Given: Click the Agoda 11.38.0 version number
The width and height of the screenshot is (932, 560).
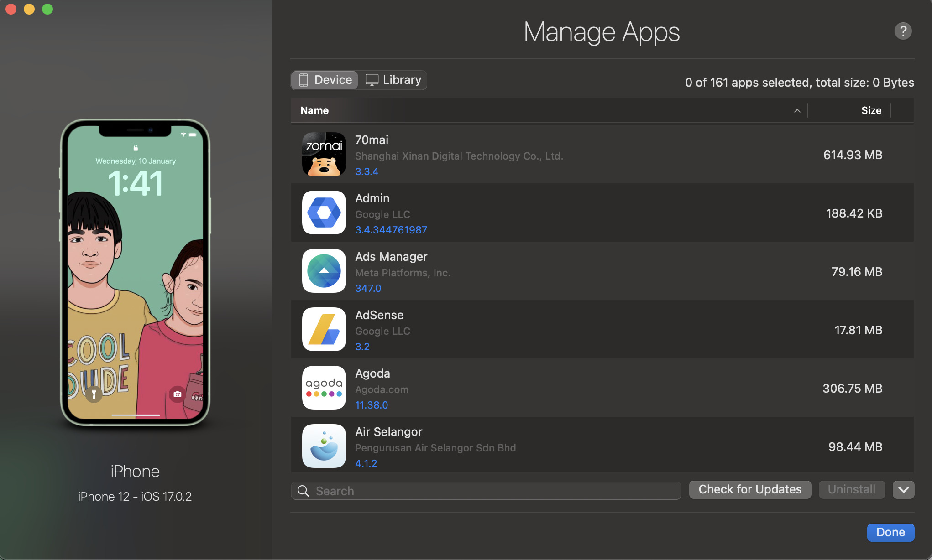Looking at the screenshot, I should 372,405.
